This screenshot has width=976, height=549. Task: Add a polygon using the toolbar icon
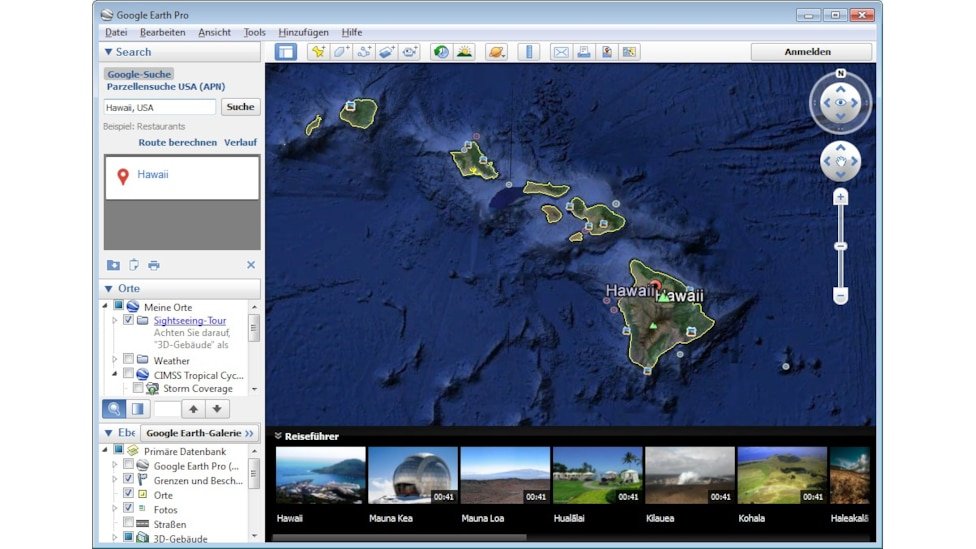[341, 52]
